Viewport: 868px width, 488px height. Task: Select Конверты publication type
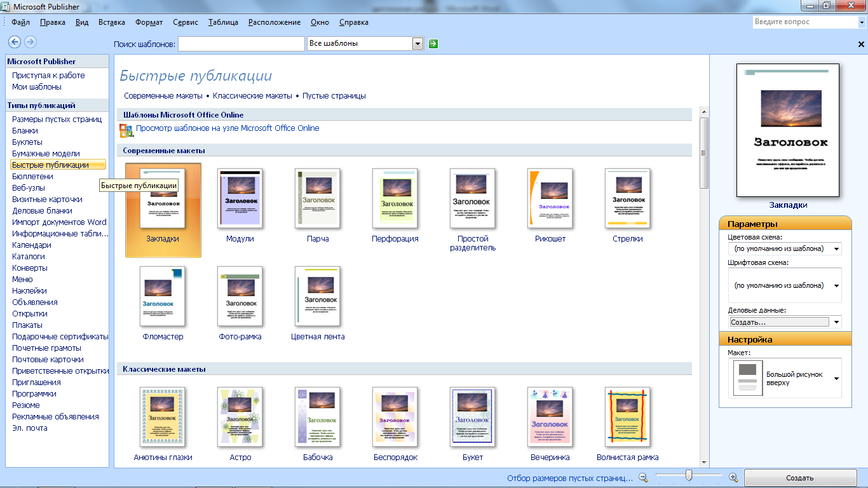pyautogui.click(x=30, y=268)
